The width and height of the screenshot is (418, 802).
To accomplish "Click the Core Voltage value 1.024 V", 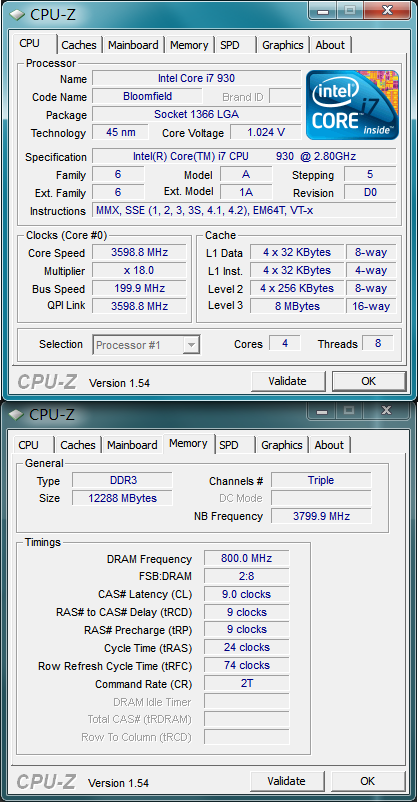I will 266,132.
